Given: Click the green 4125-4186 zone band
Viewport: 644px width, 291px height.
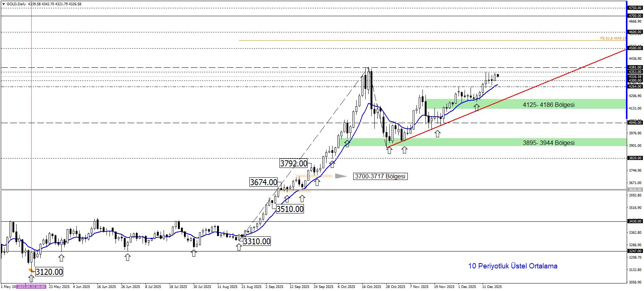Looking at the screenshot, I should [489, 104].
